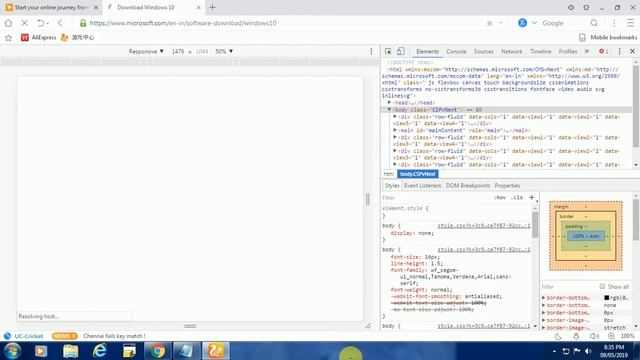Select the Styles pane tab
Screen dimensions: 640x360
pos(392,186)
